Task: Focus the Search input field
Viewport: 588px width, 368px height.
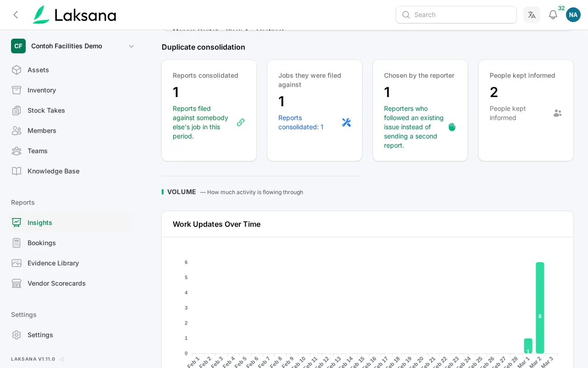Action: click(456, 15)
